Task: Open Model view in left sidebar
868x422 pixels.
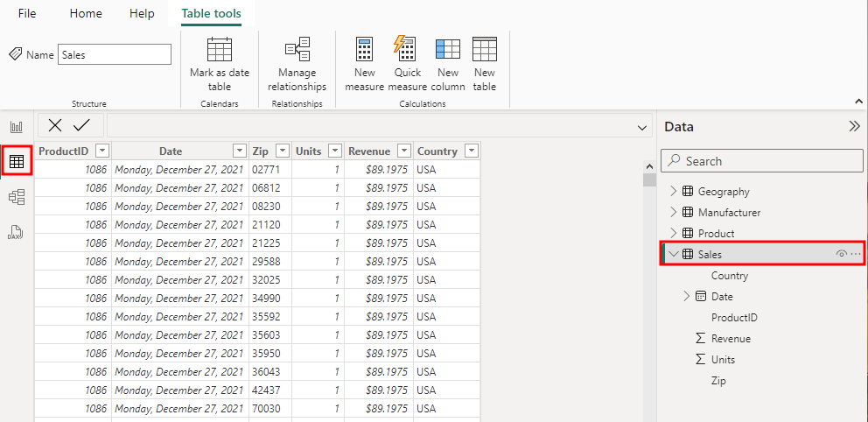Action: 16,197
